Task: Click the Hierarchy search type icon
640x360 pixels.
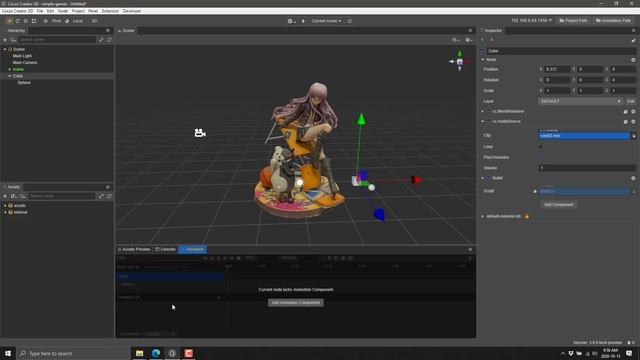Action: coord(13,40)
